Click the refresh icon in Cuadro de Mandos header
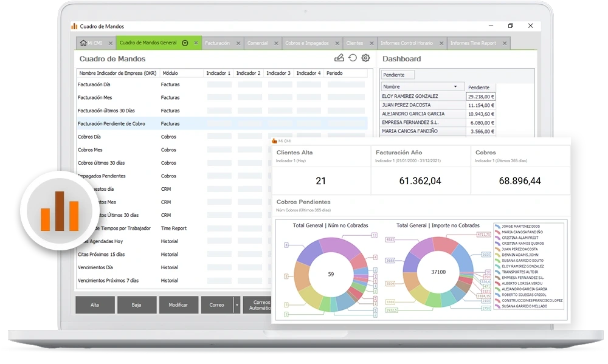Screen dimensions: 608x364 pos(353,58)
